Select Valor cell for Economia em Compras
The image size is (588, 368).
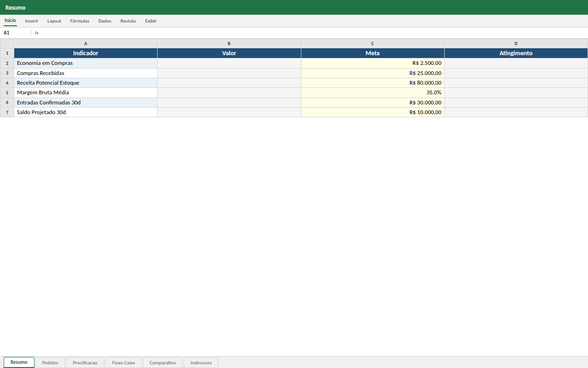coord(229,63)
